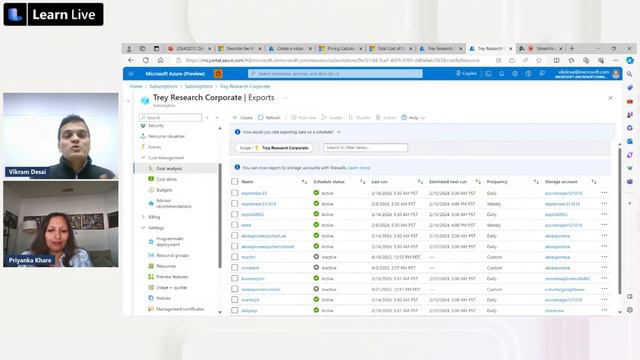
Task: Check the martes24 export row
Action: (x=235, y=299)
